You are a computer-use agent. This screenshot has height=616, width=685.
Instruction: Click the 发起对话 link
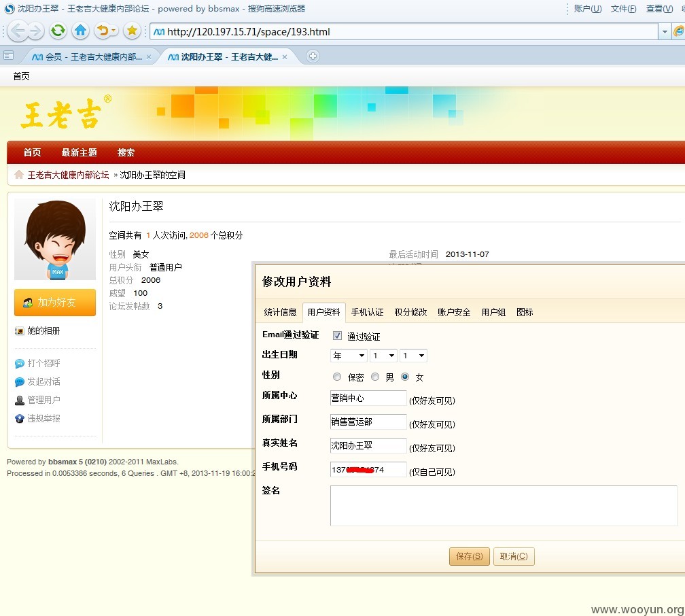43,382
